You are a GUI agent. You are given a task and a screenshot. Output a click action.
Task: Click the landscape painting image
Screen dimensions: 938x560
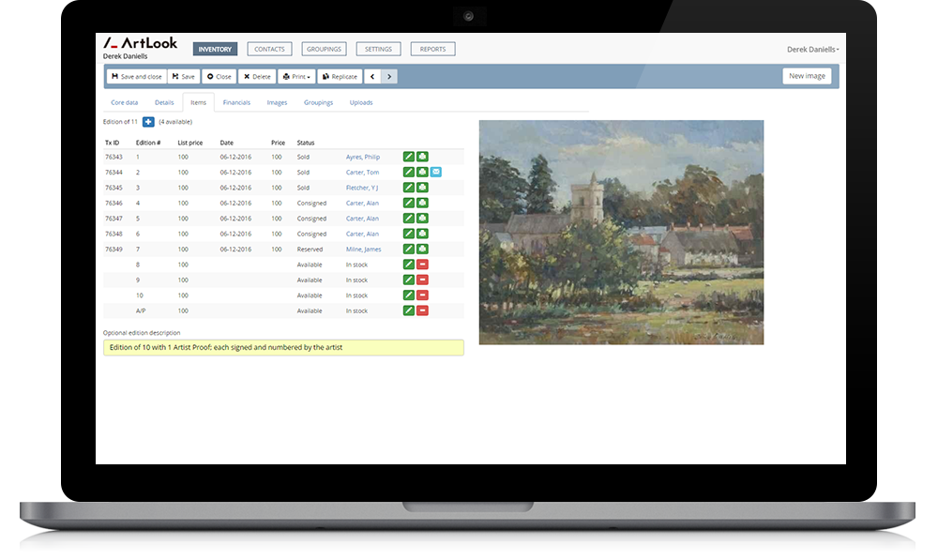[621, 232]
